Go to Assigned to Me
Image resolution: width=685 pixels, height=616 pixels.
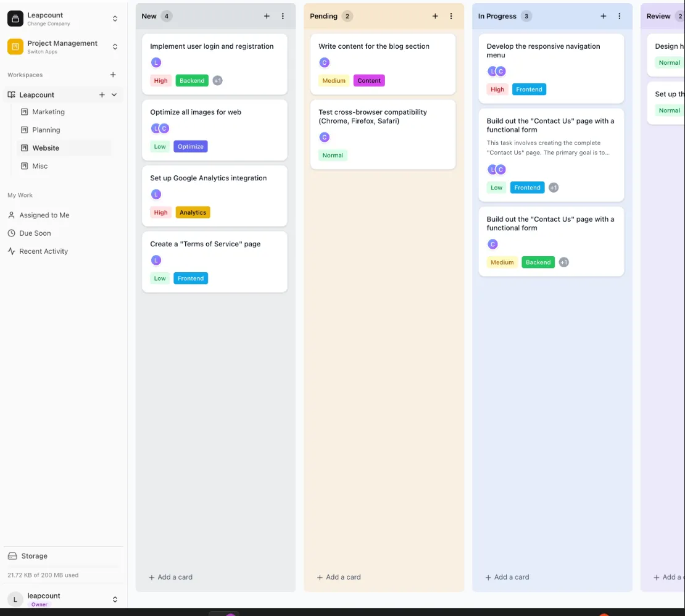[44, 215]
